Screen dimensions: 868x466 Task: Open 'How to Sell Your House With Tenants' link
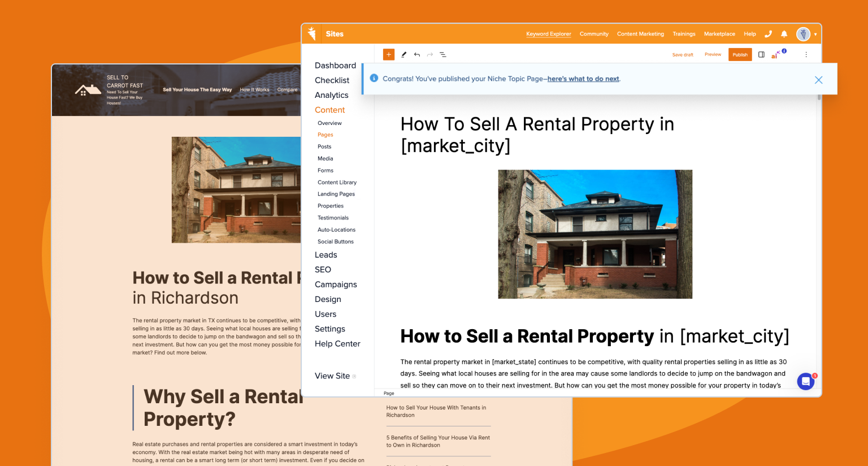[436, 411]
